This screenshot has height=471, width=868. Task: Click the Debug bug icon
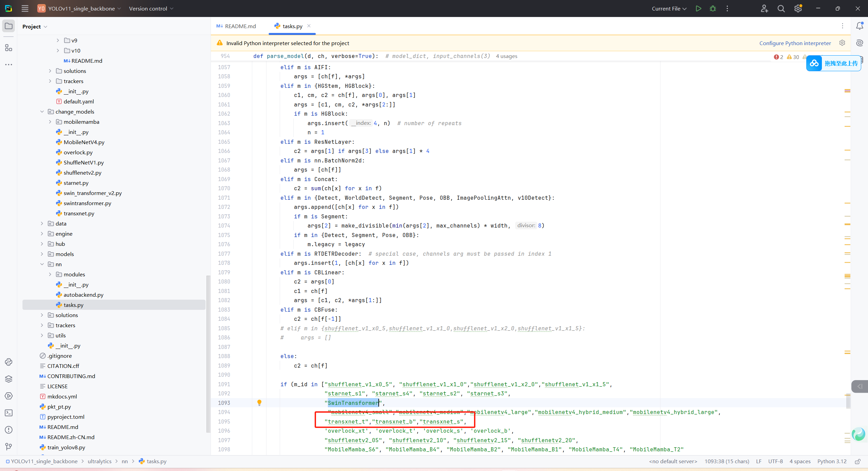coord(713,8)
